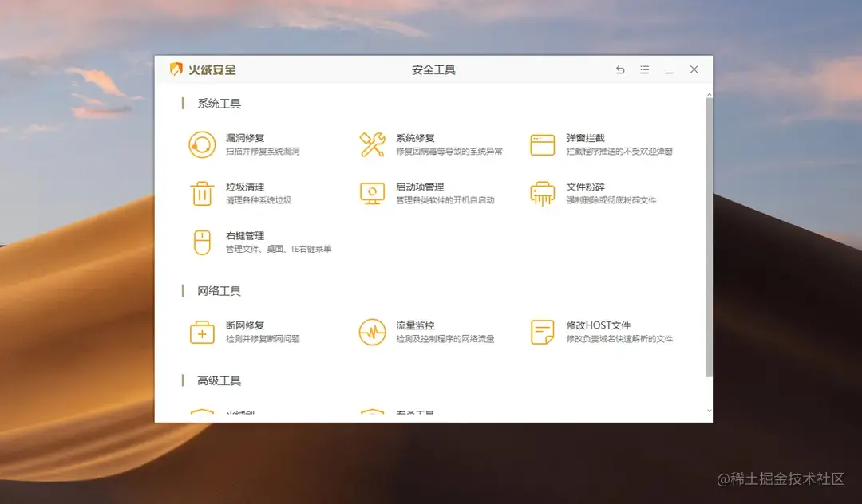Click the vertical scrollbar thumb

click(x=709, y=237)
